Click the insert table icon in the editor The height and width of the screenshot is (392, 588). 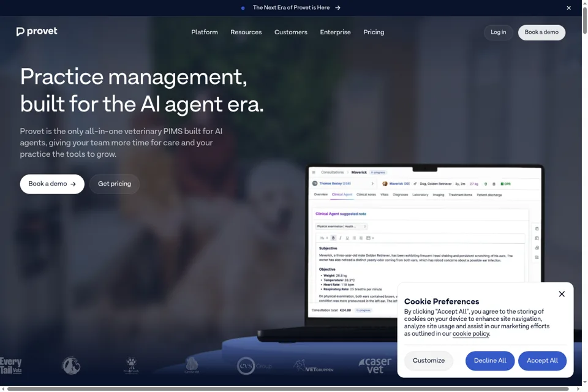pyautogui.click(x=369, y=238)
